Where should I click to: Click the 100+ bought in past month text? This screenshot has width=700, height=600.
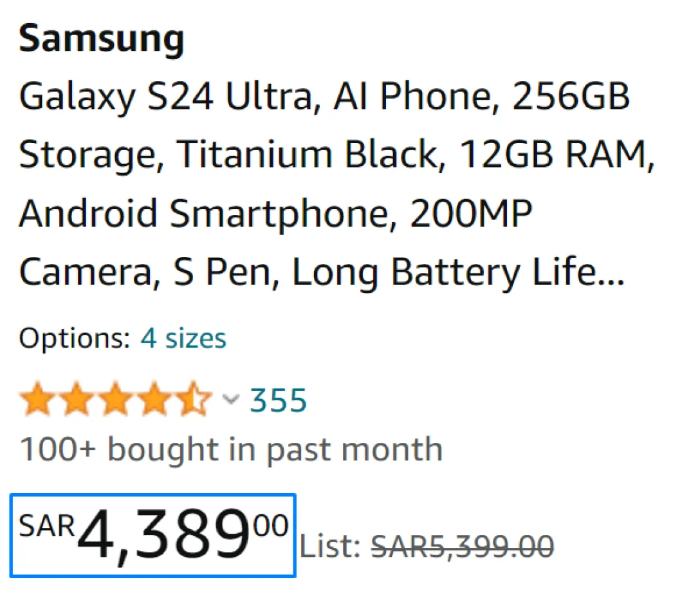tap(230, 449)
